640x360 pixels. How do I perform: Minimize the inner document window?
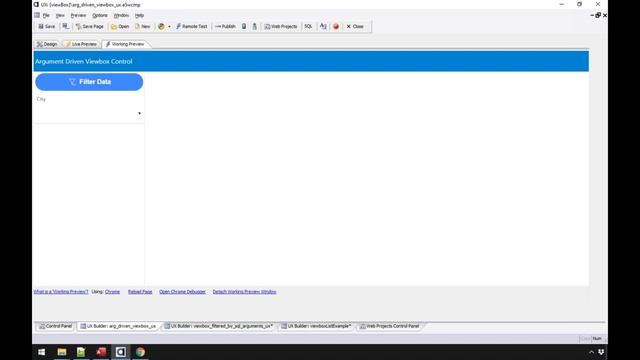click(x=592, y=16)
